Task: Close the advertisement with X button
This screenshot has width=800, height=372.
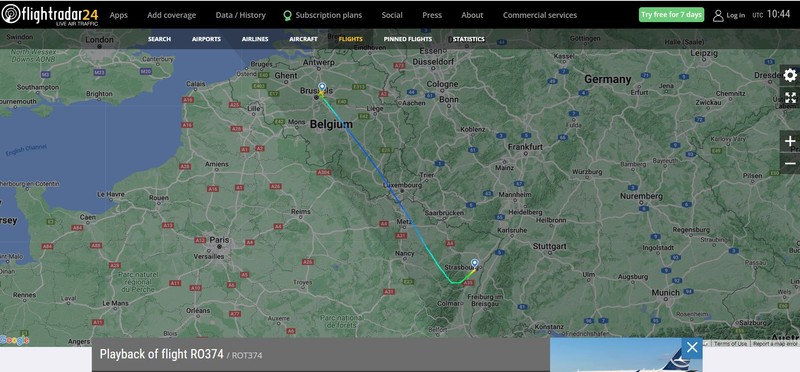Action: pyautogui.click(x=692, y=348)
